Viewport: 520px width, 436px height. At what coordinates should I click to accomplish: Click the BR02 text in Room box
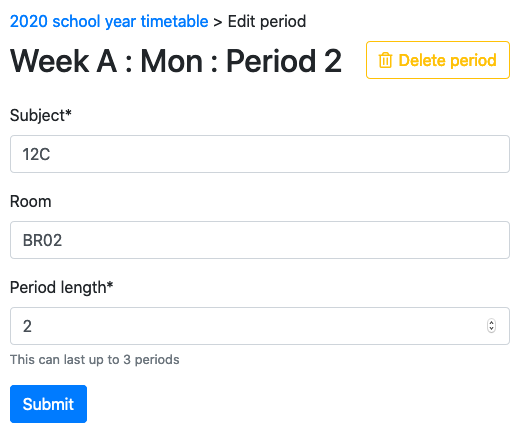42,240
